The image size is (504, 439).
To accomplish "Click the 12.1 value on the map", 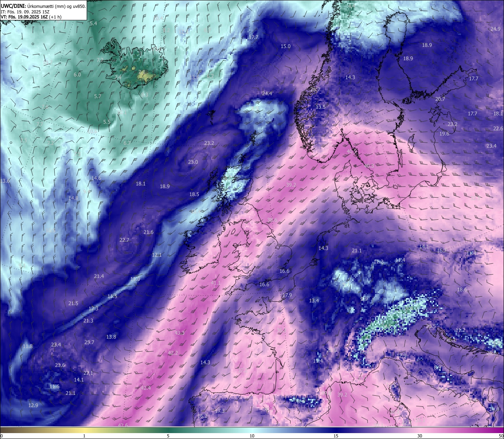I will [x=157, y=255].
